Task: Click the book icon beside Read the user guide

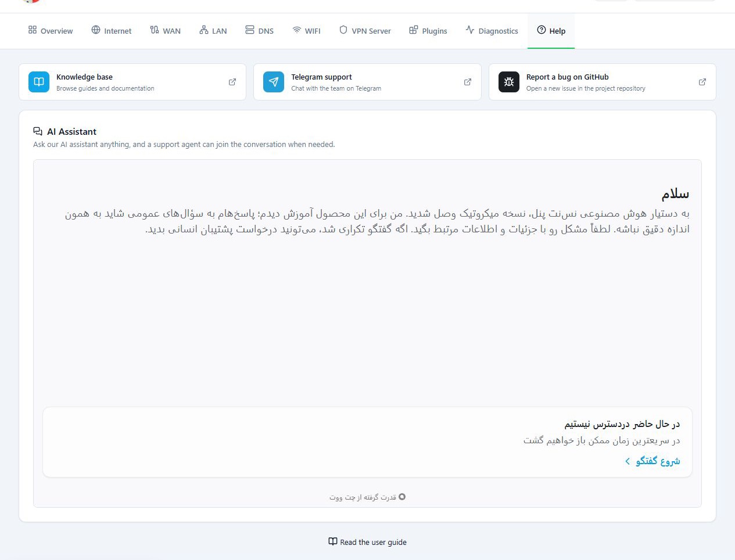Action: click(333, 541)
